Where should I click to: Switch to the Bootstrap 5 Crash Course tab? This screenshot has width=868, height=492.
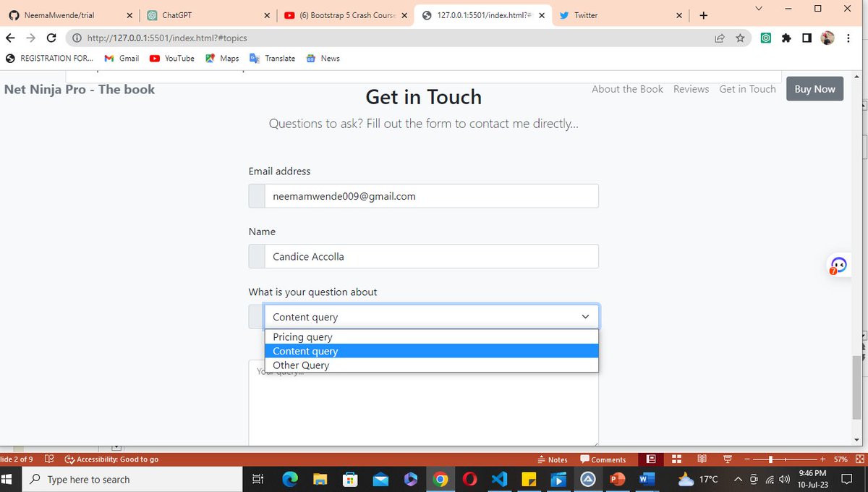click(344, 15)
